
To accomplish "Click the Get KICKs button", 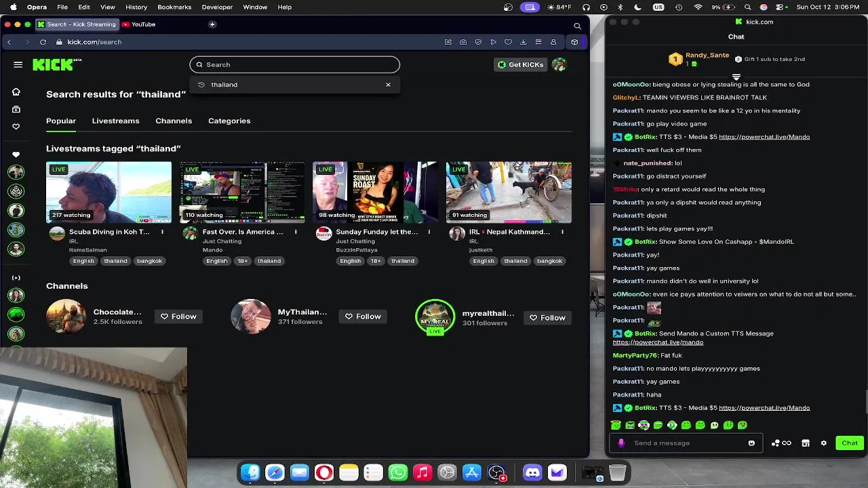I will (x=520, y=64).
